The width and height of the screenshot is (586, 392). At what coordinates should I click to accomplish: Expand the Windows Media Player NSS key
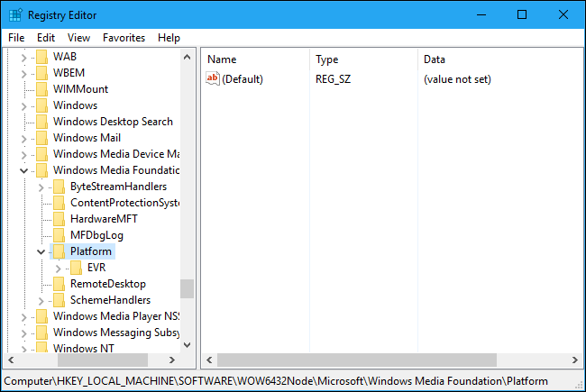coord(24,317)
